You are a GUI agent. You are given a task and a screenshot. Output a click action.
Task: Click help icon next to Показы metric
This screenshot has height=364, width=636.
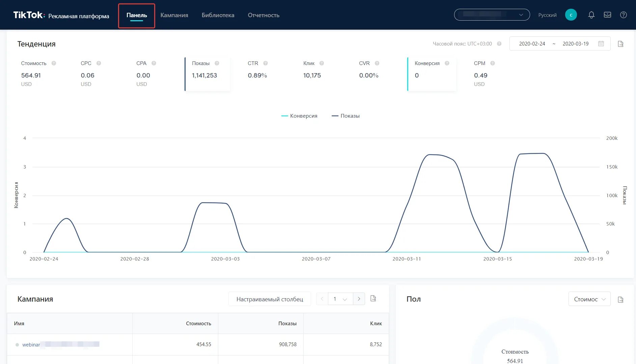217,63
